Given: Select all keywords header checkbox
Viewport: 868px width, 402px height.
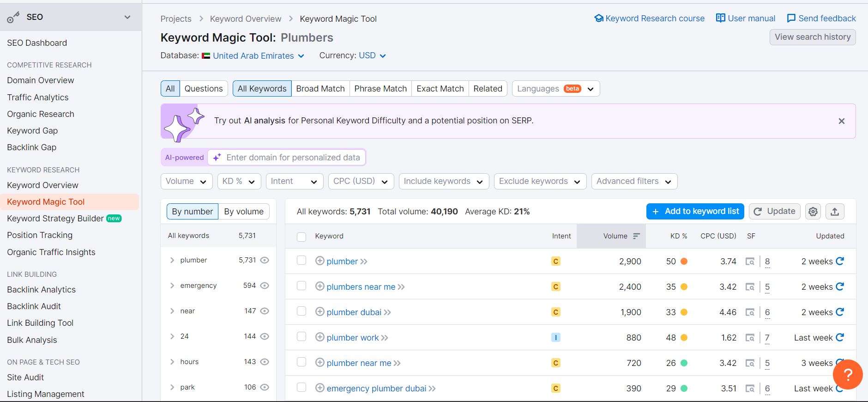Looking at the screenshot, I should pyautogui.click(x=301, y=237).
